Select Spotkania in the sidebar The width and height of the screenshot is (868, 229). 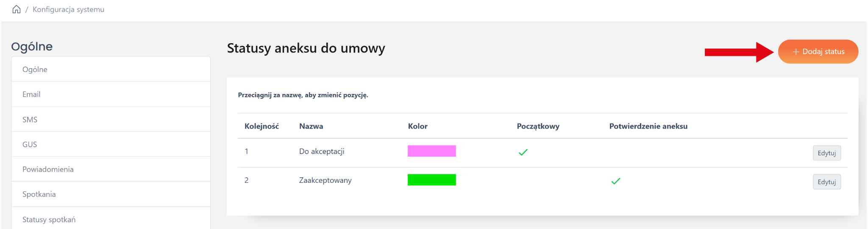39,194
